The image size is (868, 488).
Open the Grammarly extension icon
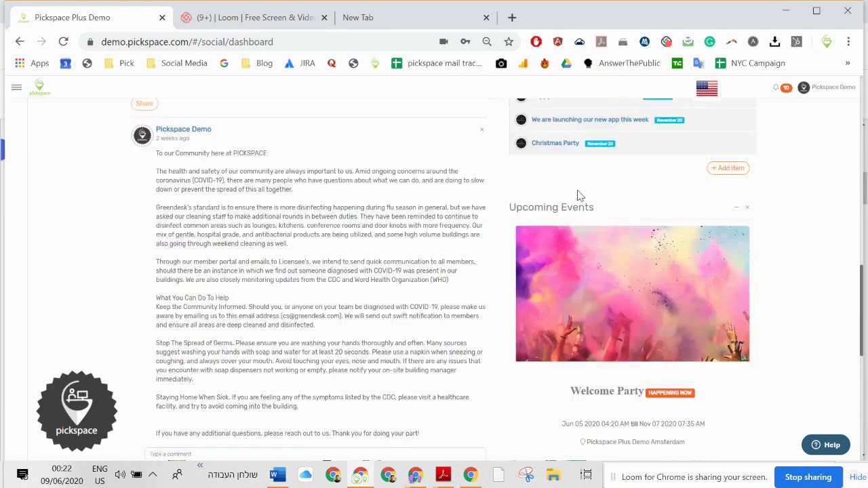click(x=709, y=42)
